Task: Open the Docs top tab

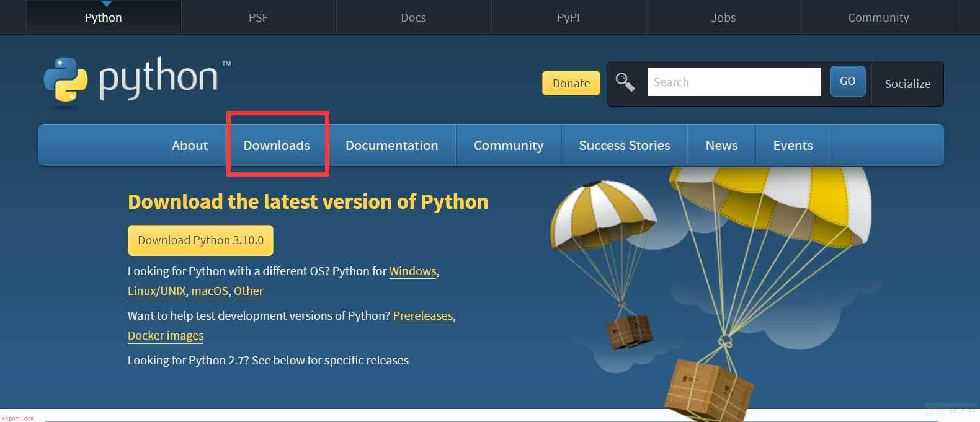Action: pos(413,17)
